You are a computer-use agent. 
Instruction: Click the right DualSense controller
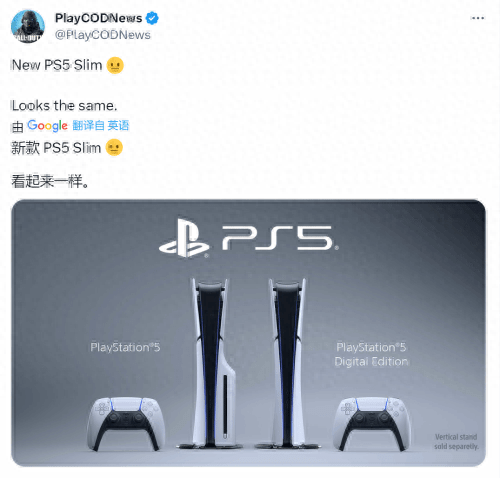pyautogui.click(x=372, y=423)
